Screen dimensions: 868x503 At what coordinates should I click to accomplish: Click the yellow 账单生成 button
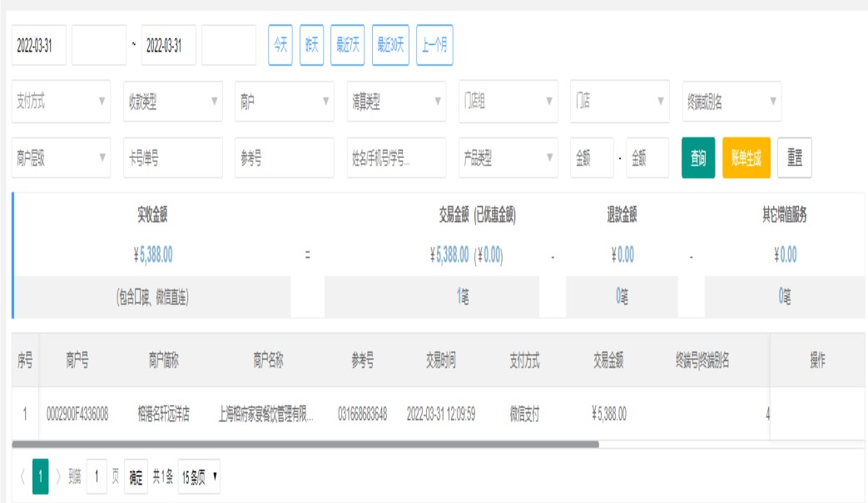click(x=746, y=158)
